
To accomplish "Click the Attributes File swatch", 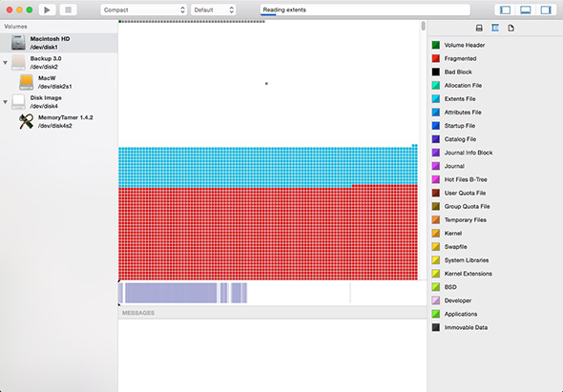I will coord(435,113).
